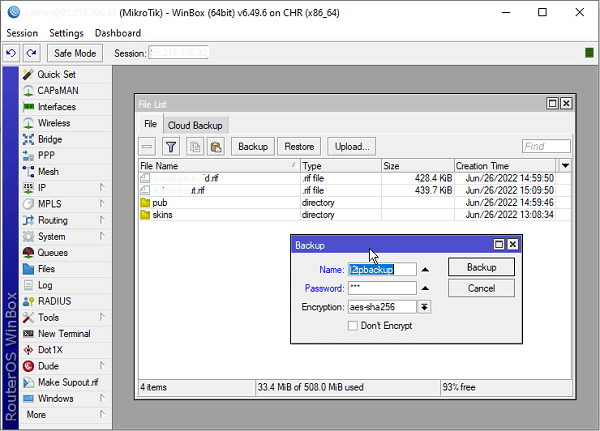
Task: Click the Restore button
Action: (299, 147)
